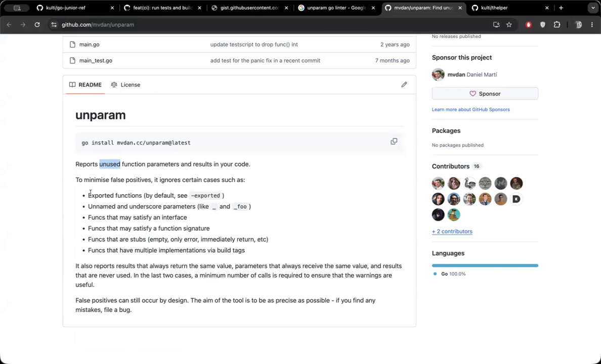Click the Packages heading
Image resolution: width=601 pixels, height=364 pixels.
pyautogui.click(x=446, y=130)
